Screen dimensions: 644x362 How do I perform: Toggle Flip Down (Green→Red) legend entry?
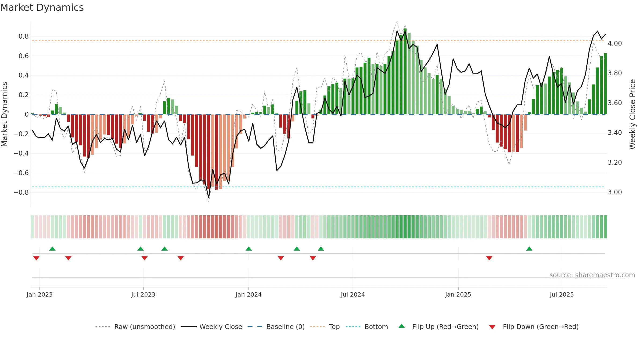click(534, 327)
